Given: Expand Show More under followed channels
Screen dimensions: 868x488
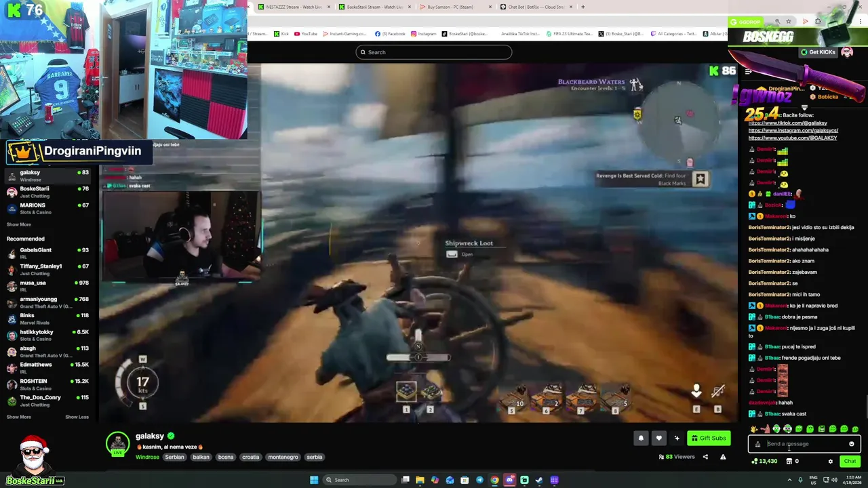Looking at the screenshot, I should [x=19, y=224].
